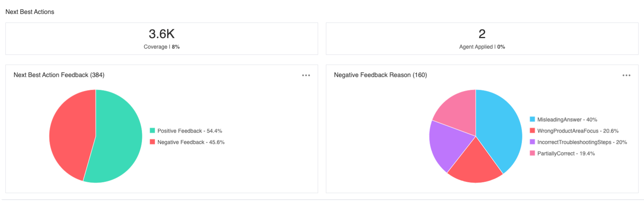Click the purple IncorrectTroubleshootingSteps legend swatch
644x206 pixels.
(x=532, y=142)
